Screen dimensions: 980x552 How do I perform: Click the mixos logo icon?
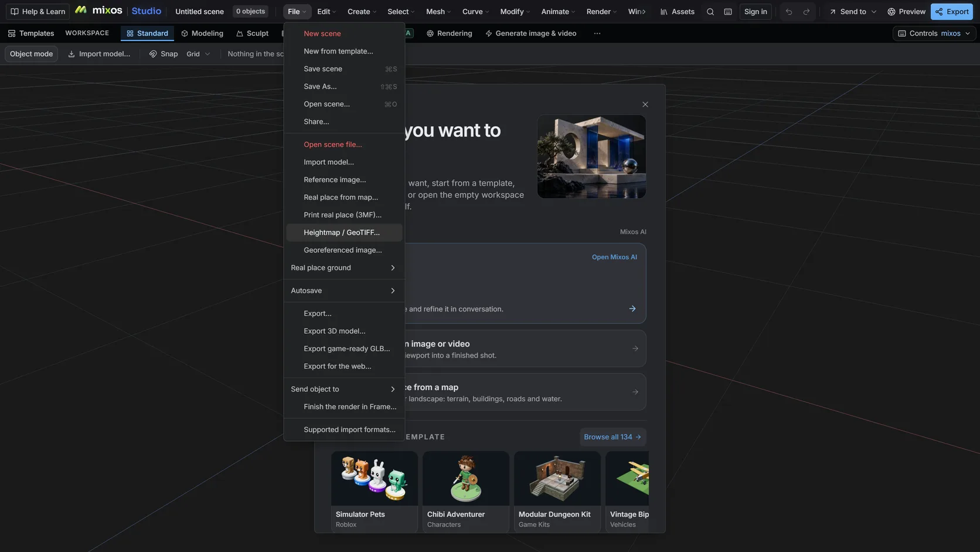(x=81, y=11)
